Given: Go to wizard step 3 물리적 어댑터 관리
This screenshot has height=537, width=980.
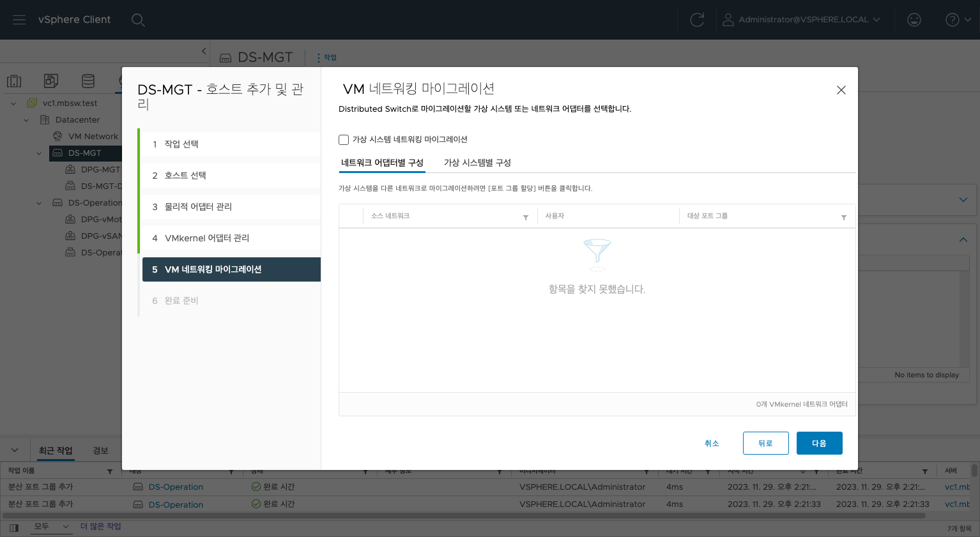Looking at the screenshot, I should tap(231, 207).
